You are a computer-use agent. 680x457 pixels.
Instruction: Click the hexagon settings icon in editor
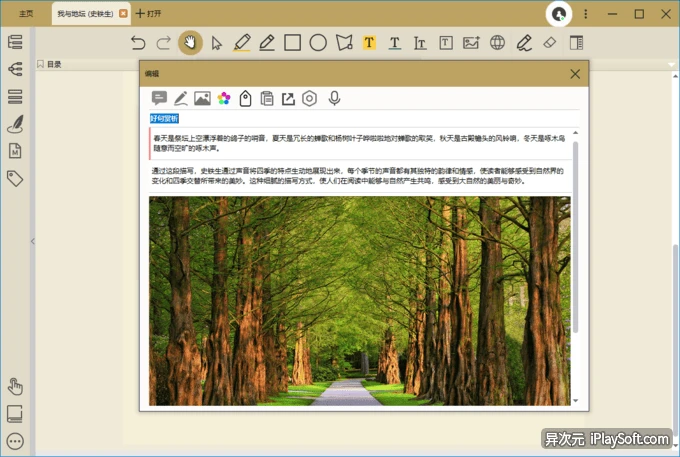(309, 98)
